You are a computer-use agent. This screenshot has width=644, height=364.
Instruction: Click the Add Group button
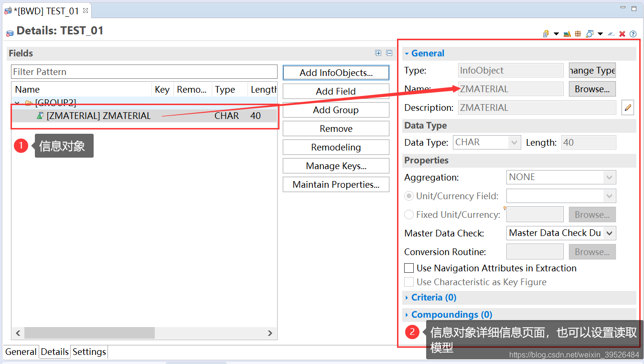point(336,110)
